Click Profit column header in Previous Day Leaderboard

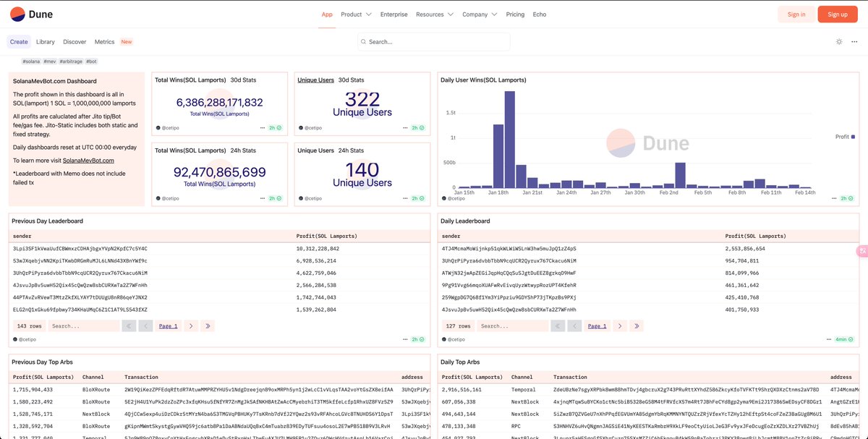[x=326, y=236]
